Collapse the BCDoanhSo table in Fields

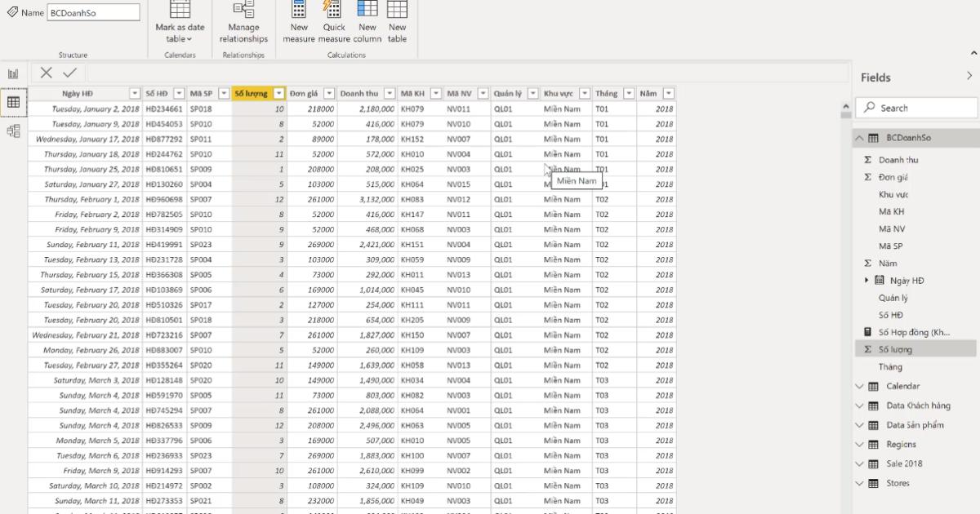(x=859, y=138)
